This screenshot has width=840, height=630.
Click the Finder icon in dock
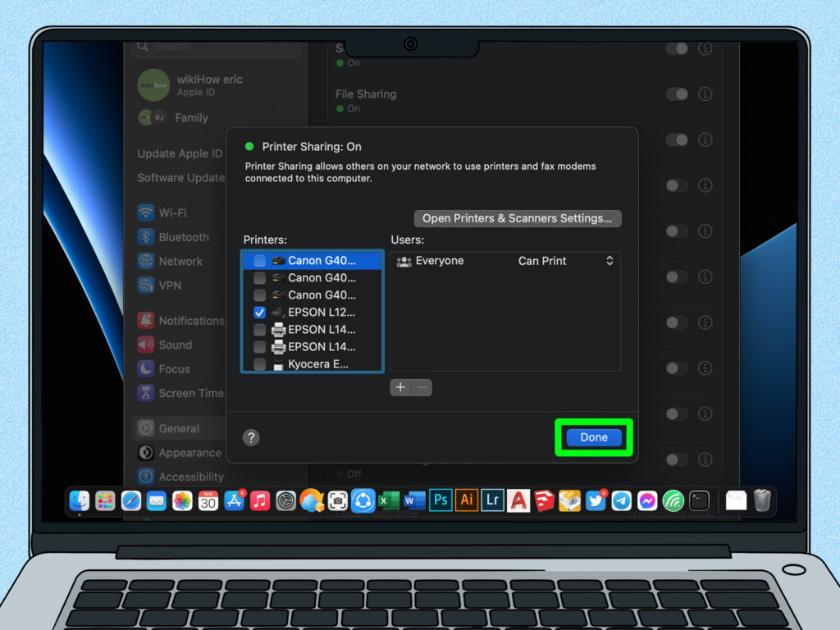click(80, 500)
